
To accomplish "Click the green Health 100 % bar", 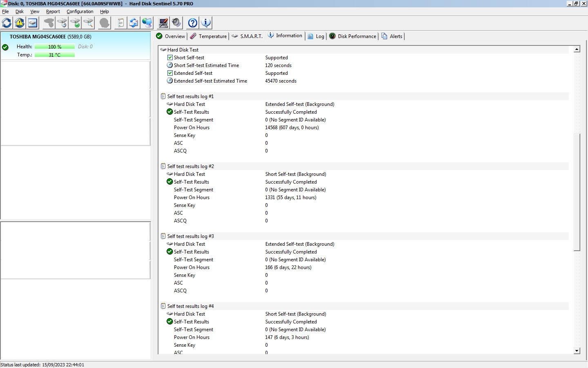I will (x=55, y=47).
